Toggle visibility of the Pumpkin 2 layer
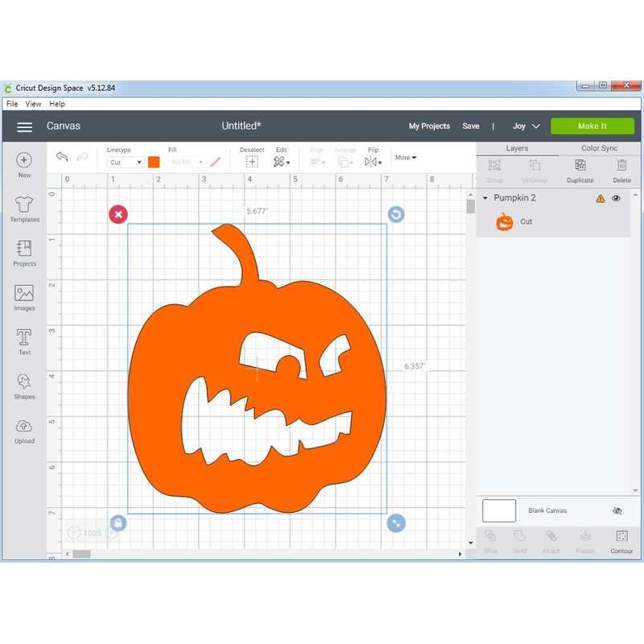 616,198
